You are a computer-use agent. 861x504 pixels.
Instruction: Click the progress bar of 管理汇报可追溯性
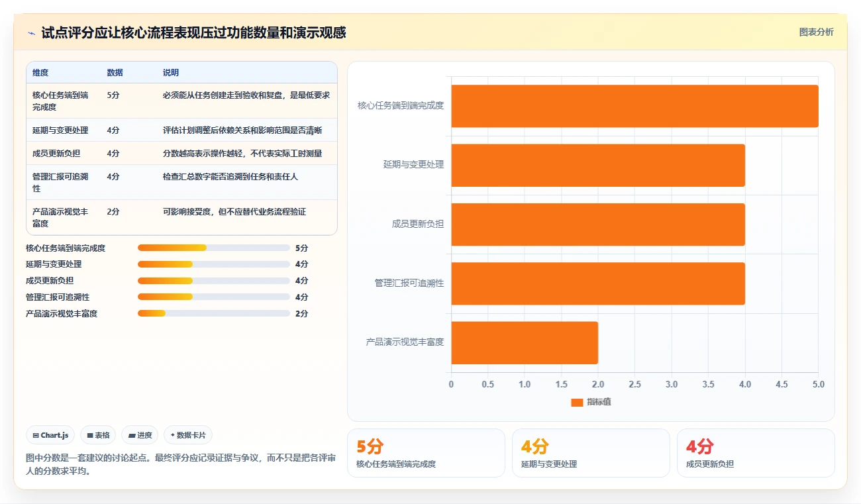click(214, 297)
